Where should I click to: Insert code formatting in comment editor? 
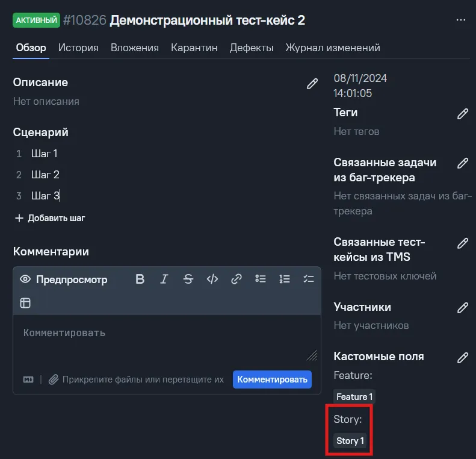(212, 279)
